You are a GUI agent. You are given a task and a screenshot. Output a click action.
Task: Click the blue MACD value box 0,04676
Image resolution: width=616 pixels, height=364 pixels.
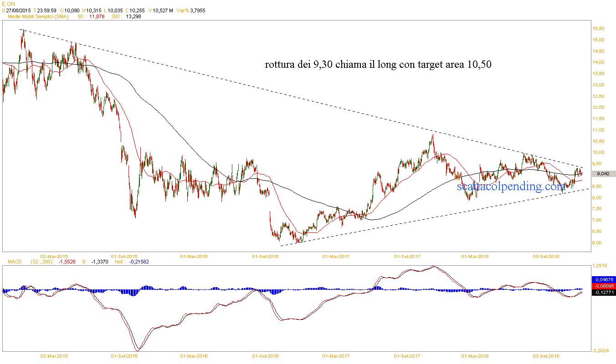(603, 279)
